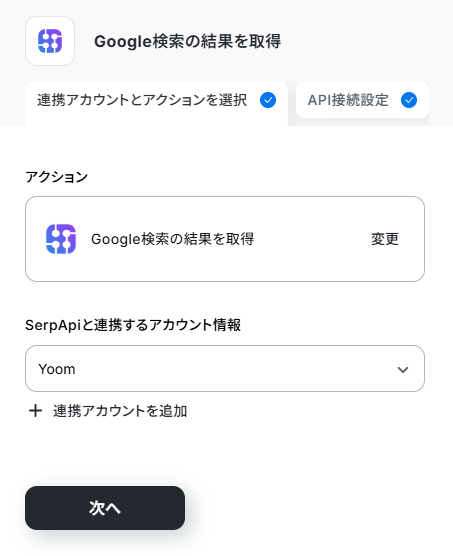Open the Yoom account dropdown
The image size is (453, 556).
pos(225,369)
